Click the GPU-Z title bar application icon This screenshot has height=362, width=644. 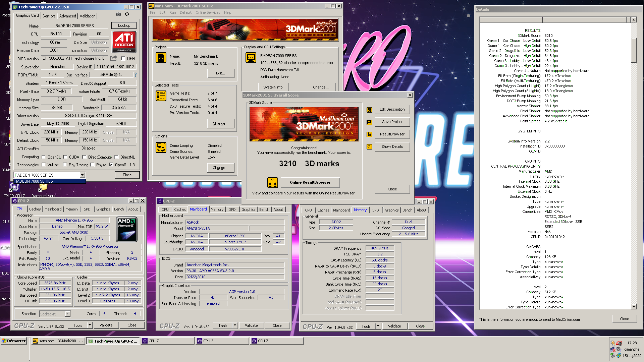15,7
